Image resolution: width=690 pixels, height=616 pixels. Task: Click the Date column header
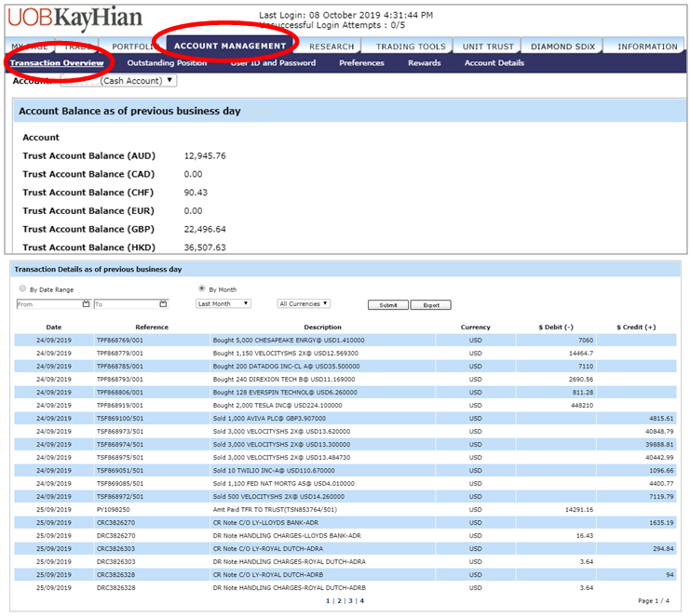(54, 328)
